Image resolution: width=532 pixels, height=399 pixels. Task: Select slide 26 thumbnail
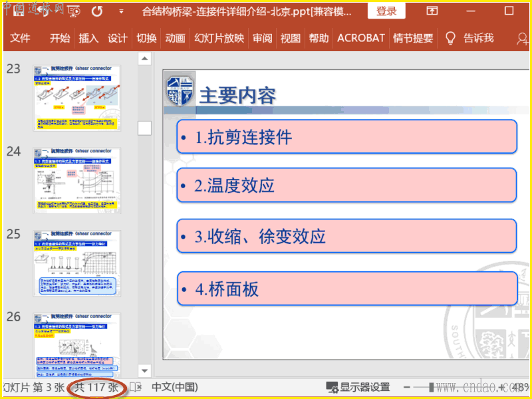point(77,345)
